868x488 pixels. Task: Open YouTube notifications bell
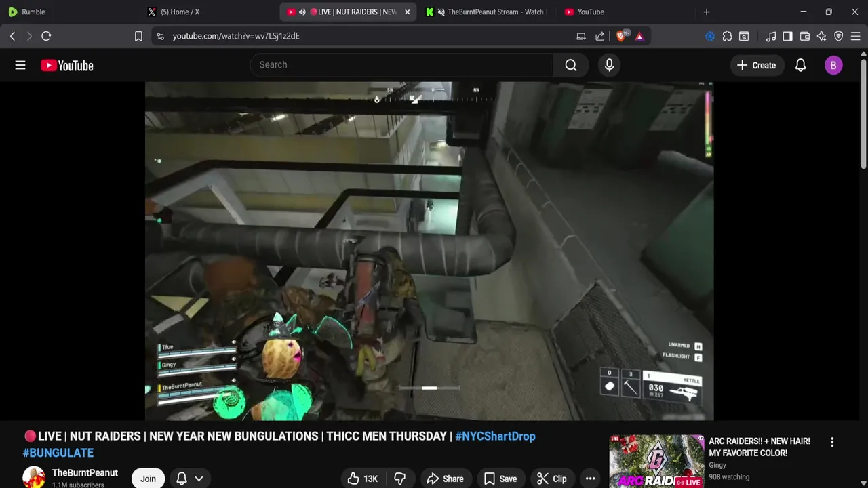point(801,65)
